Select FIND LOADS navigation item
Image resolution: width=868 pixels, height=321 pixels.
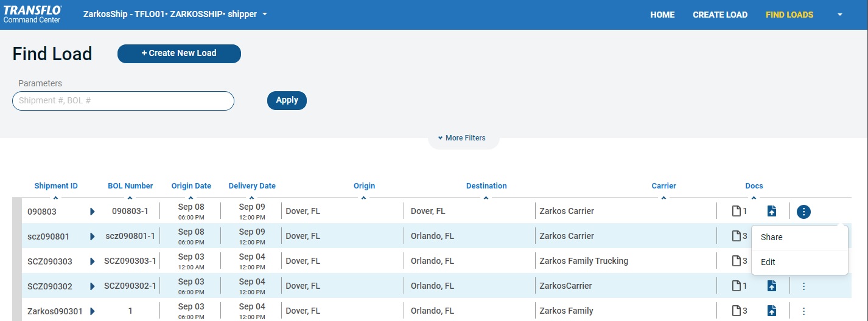789,15
